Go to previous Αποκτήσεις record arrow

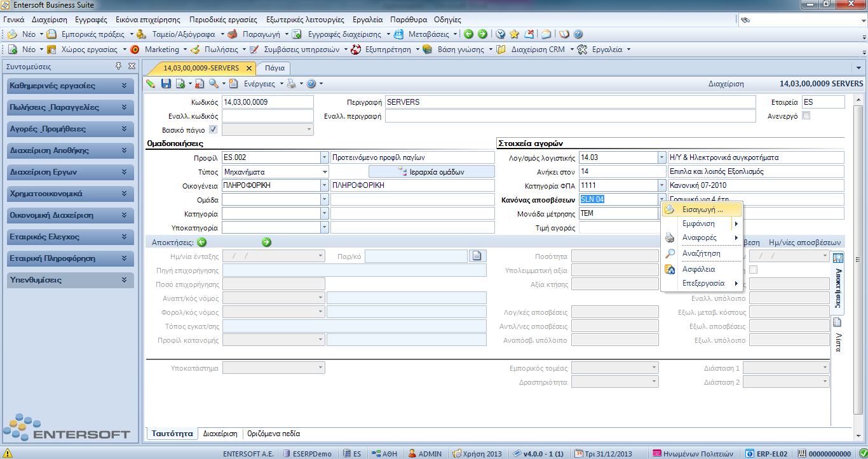201,242
